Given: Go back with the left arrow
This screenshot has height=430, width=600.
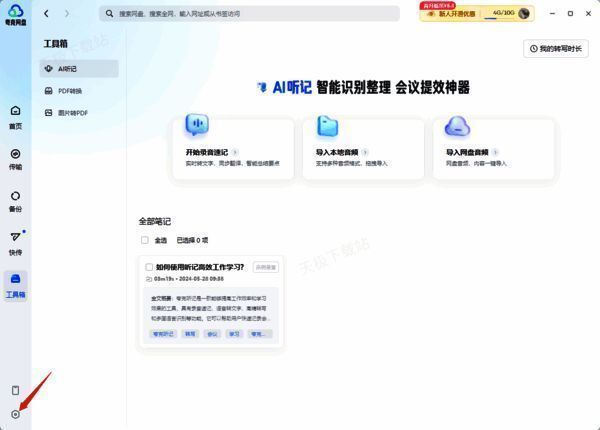Looking at the screenshot, I should pos(46,14).
